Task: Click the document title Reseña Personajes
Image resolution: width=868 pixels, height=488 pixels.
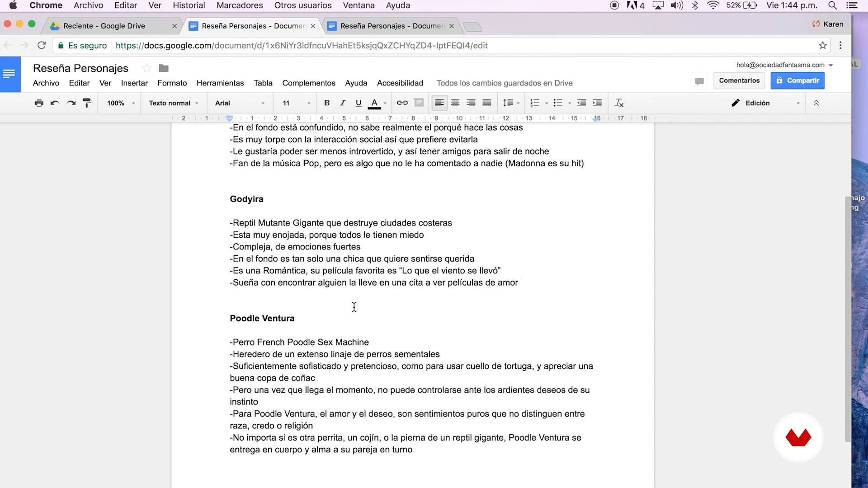Action: [x=80, y=68]
